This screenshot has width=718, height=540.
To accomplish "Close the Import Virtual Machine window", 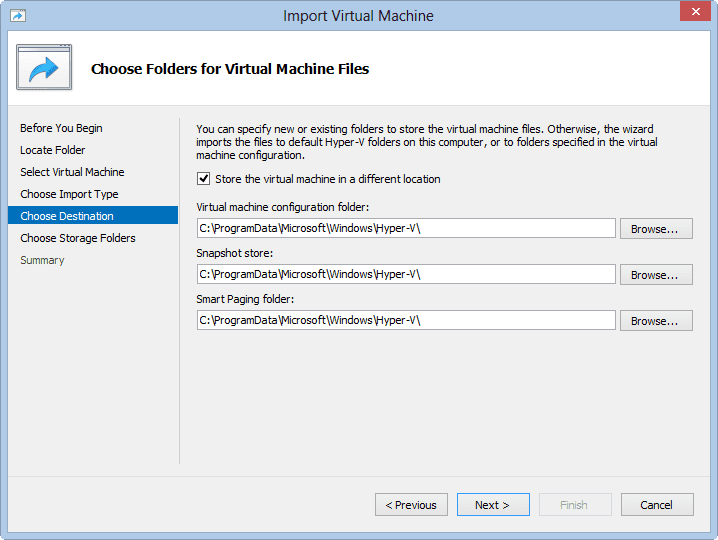I will coord(695,11).
